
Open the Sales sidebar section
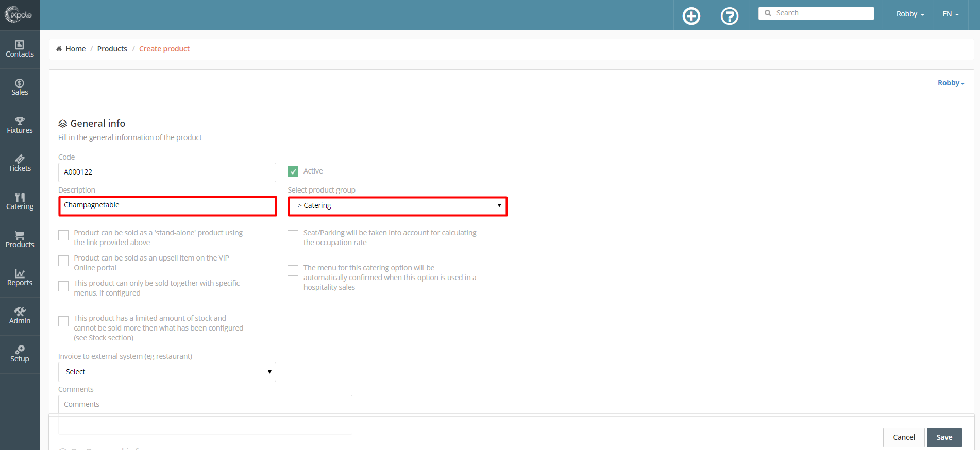[x=20, y=88]
